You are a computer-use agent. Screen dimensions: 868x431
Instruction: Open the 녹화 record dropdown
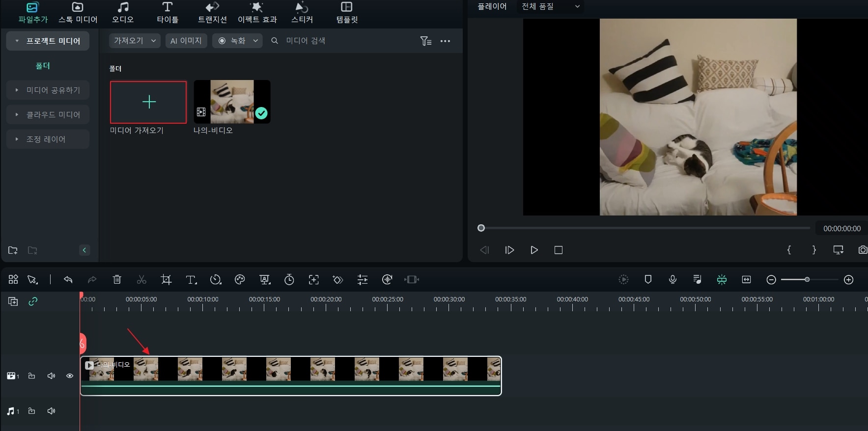click(x=237, y=41)
